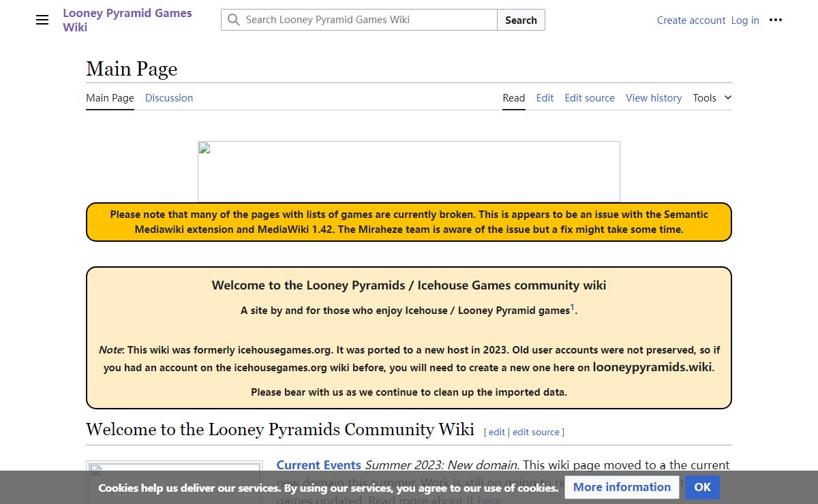This screenshot has height=504, width=818.
Task: Click the search input field
Action: pos(359,20)
